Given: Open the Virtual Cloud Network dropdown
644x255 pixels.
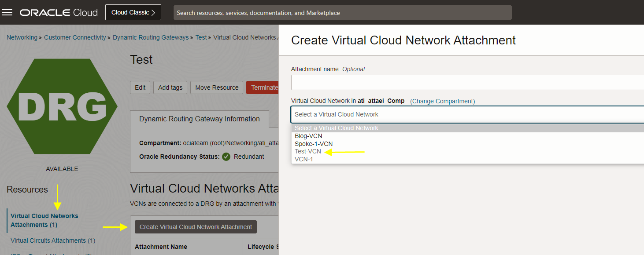Looking at the screenshot, I should pyautogui.click(x=467, y=114).
